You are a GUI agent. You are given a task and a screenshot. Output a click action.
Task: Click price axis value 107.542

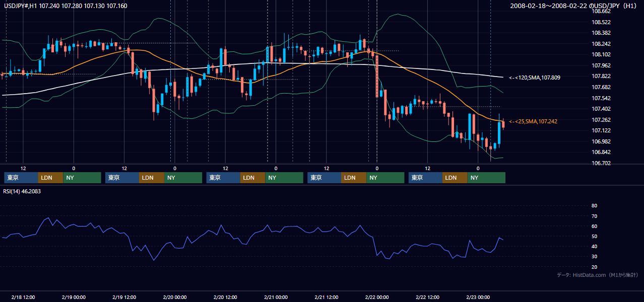pyautogui.click(x=601, y=98)
